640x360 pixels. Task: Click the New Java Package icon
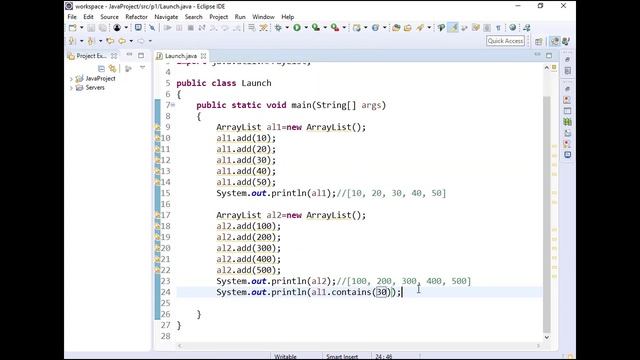click(x=357, y=28)
